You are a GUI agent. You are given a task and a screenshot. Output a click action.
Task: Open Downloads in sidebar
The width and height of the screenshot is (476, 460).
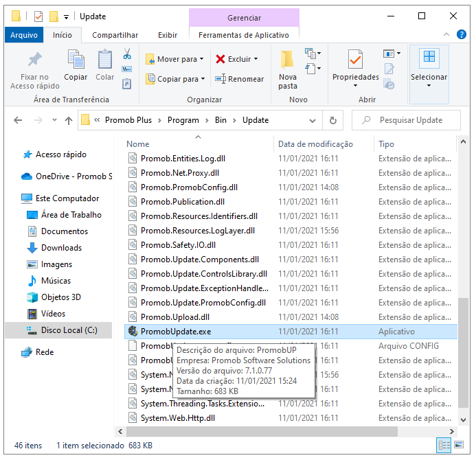tap(54, 248)
